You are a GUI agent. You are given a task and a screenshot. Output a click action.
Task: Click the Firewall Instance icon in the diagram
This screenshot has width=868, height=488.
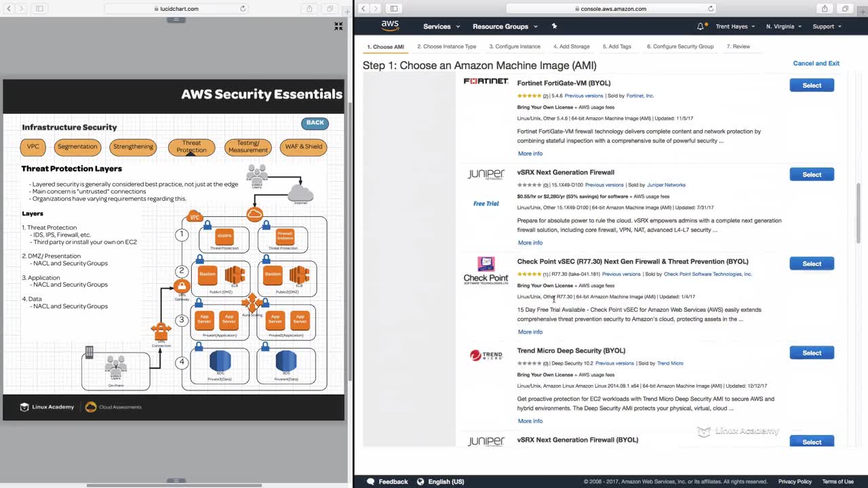(x=285, y=237)
